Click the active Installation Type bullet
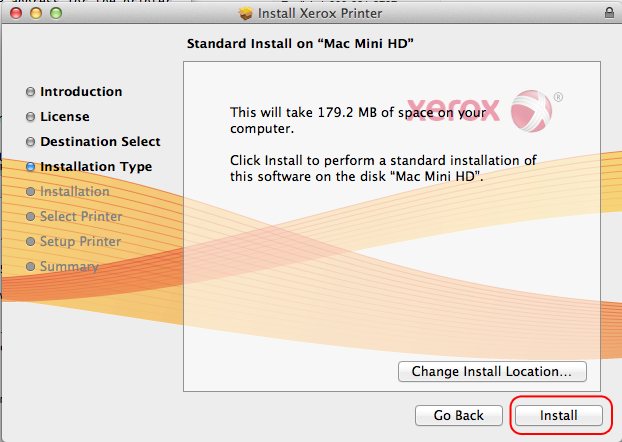 [31, 167]
